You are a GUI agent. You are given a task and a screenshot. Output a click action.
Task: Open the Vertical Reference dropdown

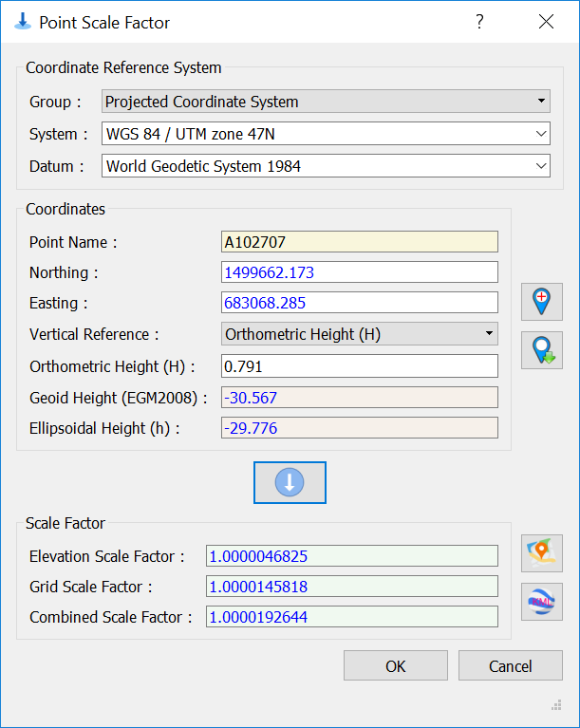click(x=360, y=334)
